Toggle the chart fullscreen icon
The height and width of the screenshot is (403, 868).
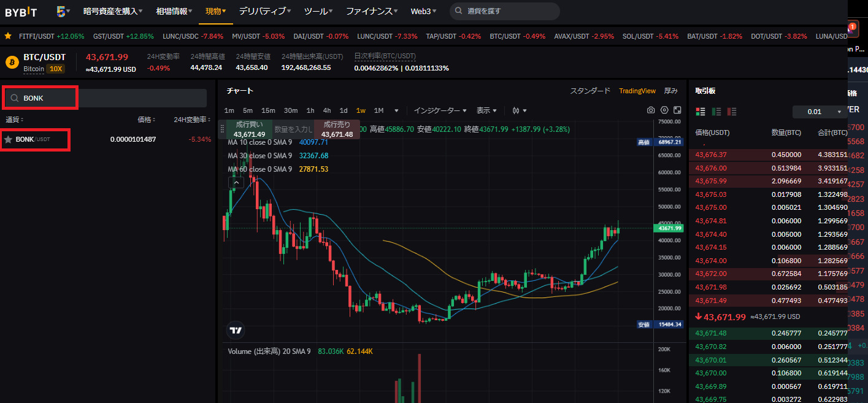click(x=677, y=110)
